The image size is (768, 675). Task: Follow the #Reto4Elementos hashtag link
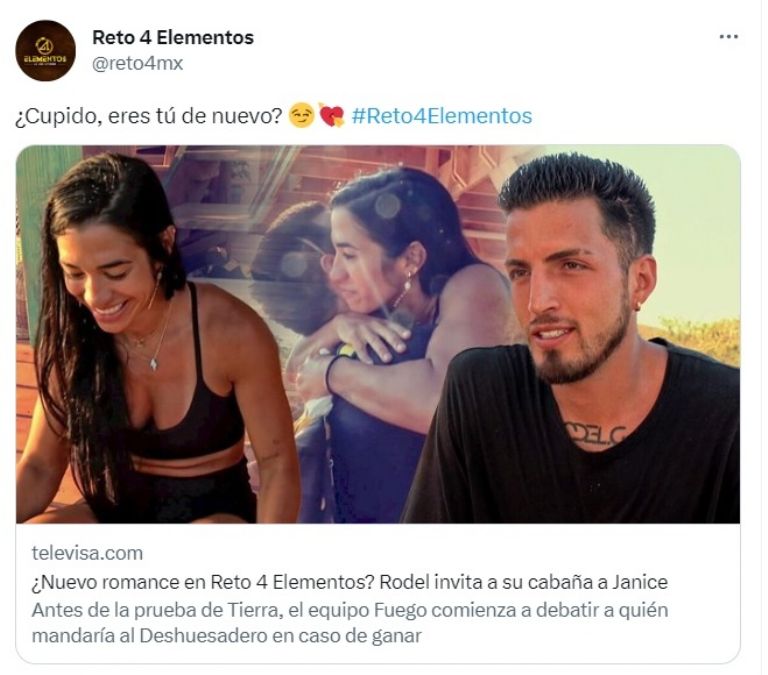tap(442, 117)
